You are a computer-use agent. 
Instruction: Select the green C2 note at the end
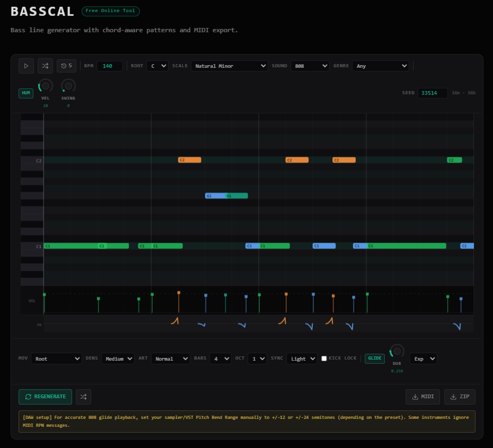click(454, 160)
